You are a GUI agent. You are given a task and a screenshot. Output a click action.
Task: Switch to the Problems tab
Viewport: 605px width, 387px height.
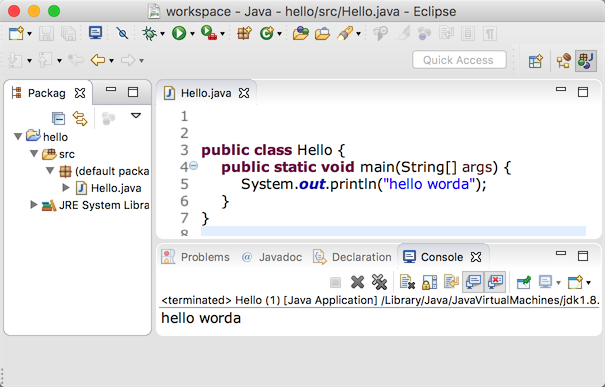196,257
